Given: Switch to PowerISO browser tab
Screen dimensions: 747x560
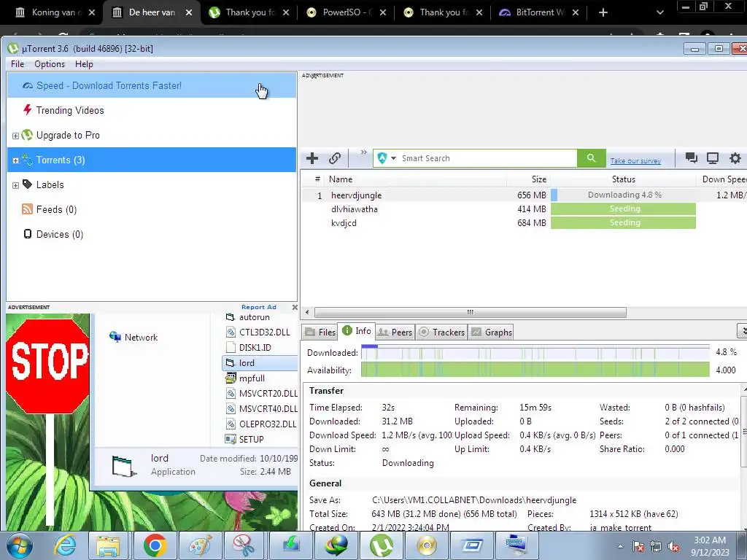Looking at the screenshot, I should point(346,12).
